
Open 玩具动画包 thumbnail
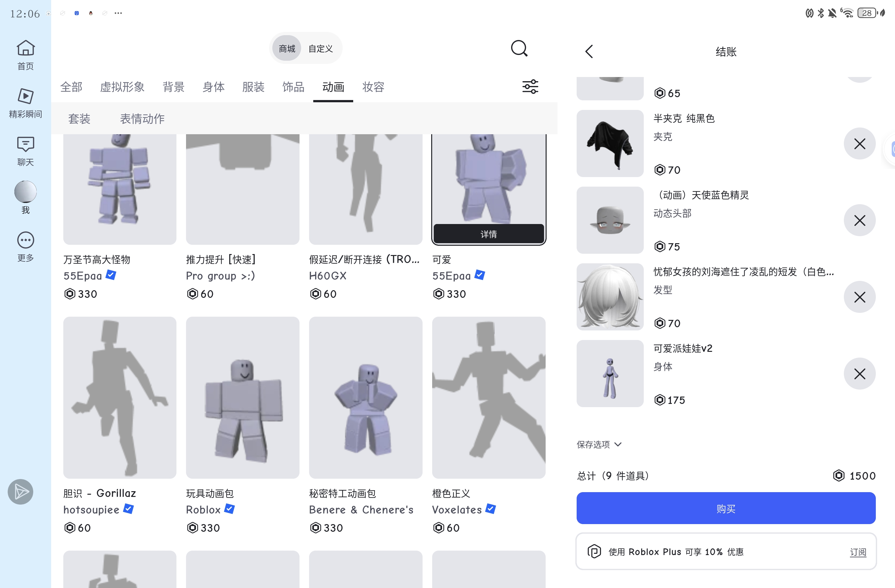point(243,398)
